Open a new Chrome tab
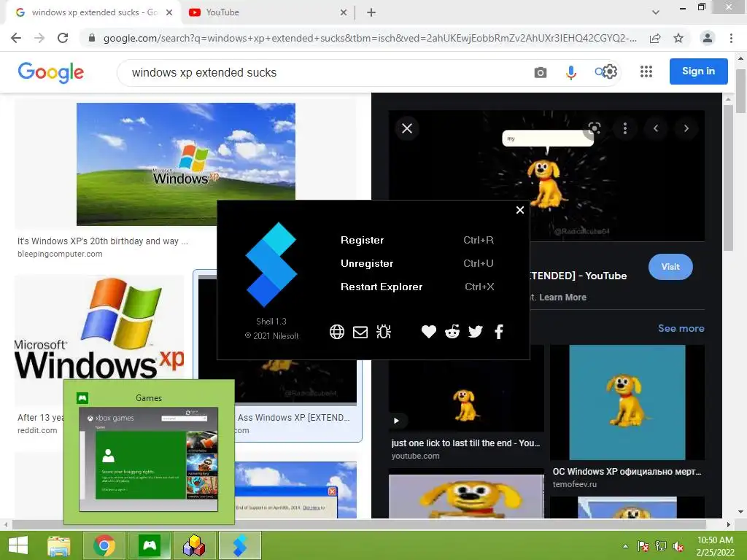Viewport: 747px width, 560px height. 371,13
